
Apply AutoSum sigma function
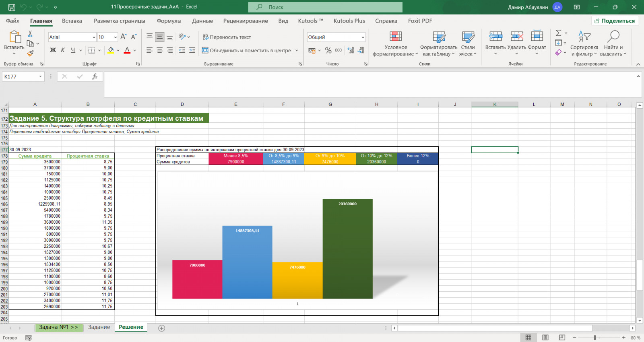click(558, 33)
